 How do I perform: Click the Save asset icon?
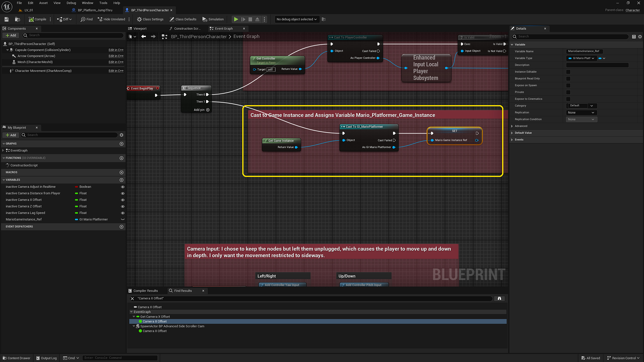pos(7,19)
